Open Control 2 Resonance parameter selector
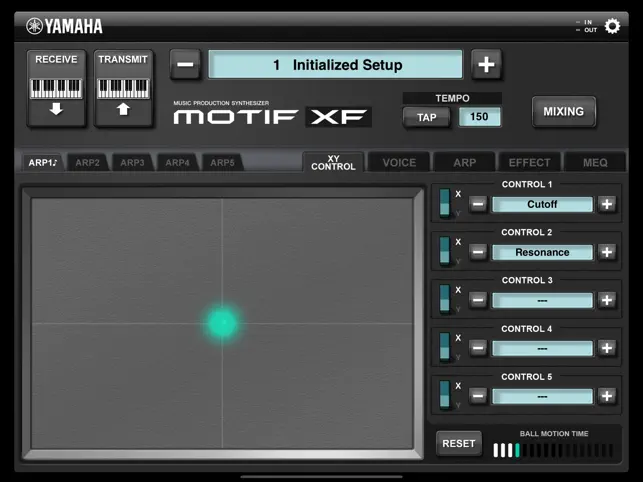The height and width of the screenshot is (482, 643). click(x=542, y=252)
